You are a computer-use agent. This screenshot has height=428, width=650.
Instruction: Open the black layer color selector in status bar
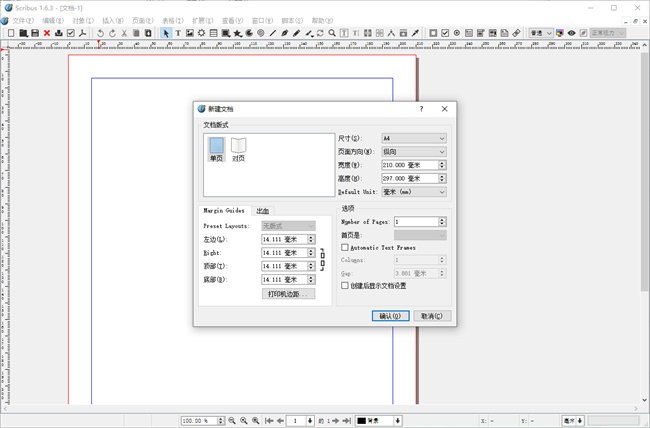(x=378, y=421)
